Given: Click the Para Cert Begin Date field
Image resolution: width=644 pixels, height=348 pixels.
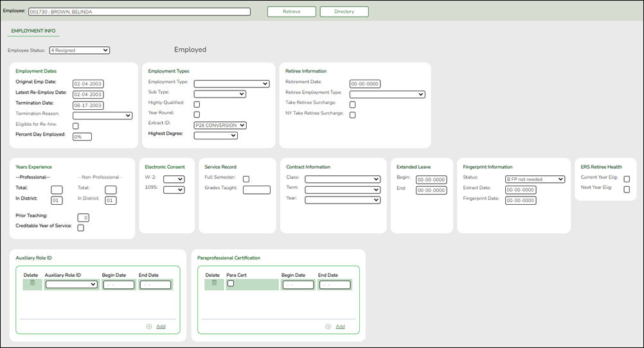Looking at the screenshot, I should (298, 285).
